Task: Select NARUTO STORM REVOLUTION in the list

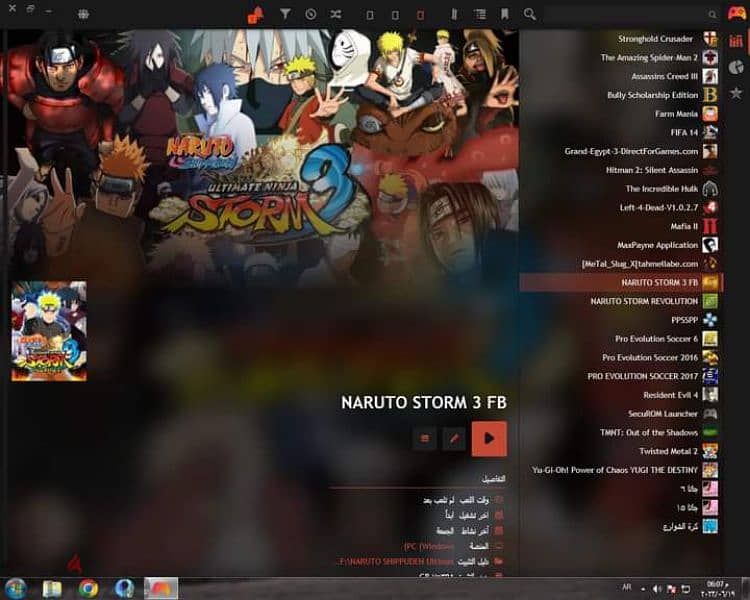Action: pyautogui.click(x=621, y=301)
